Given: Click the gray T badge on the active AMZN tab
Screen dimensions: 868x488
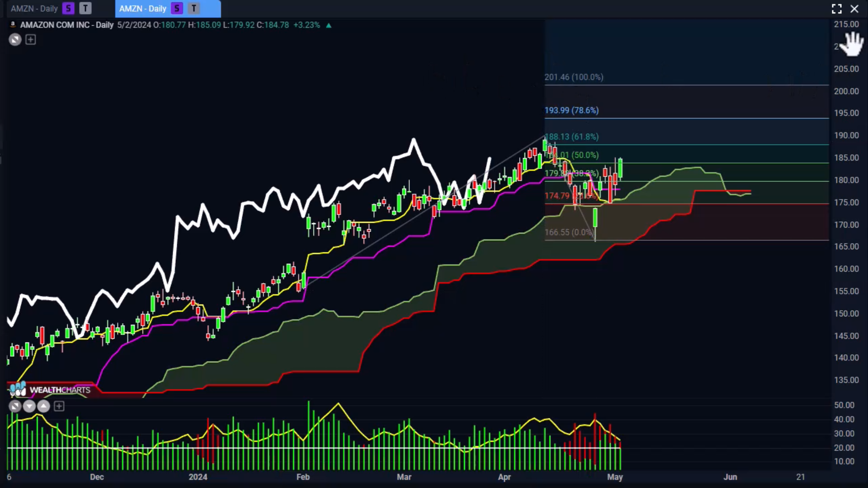Looking at the screenshot, I should [x=193, y=9].
